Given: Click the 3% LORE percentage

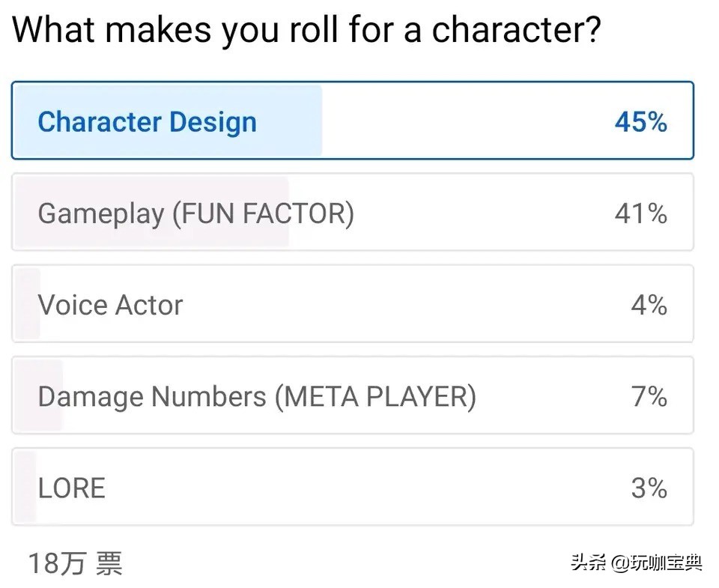Looking at the screenshot, I should pyautogui.click(x=649, y=488).
